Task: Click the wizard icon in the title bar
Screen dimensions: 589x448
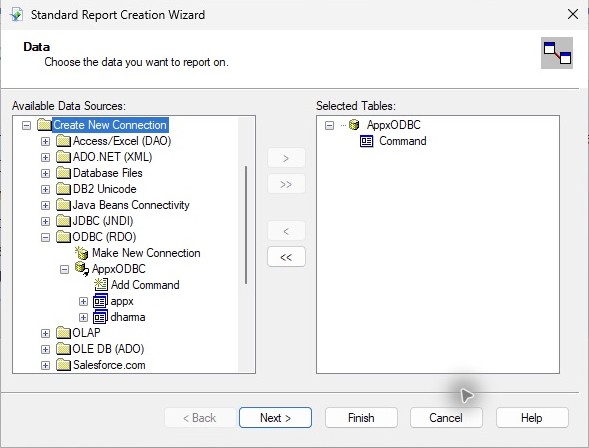Action: (x=16, y=15)
